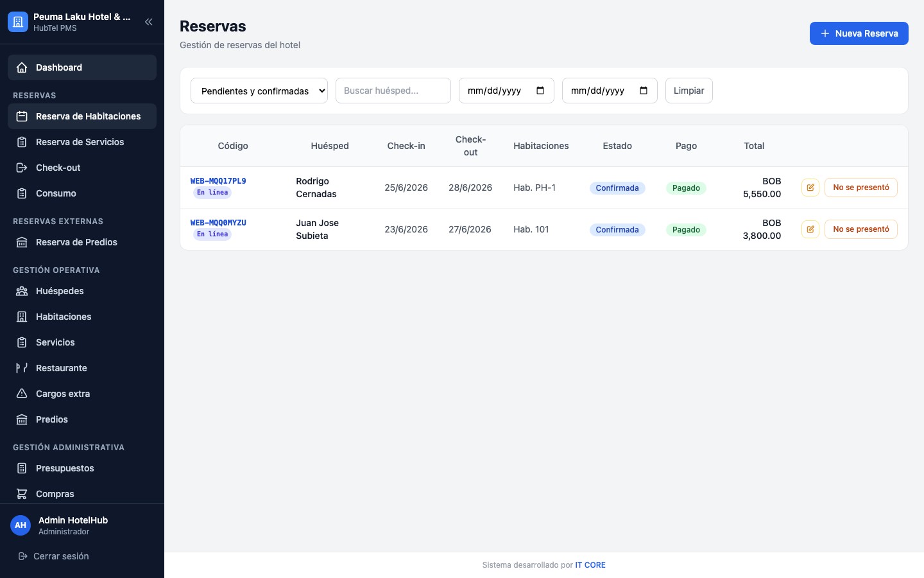The width and height of the screenshot is (924, 578).
Task: Click the Reserva de Habitaciones calendar icon
Action: click(x=22, y=116)
